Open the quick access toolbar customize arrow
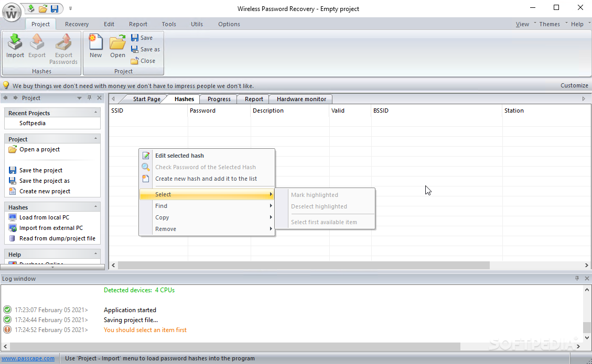The height and width of the screenshot is (364, 592). click(x=70, y=8)
